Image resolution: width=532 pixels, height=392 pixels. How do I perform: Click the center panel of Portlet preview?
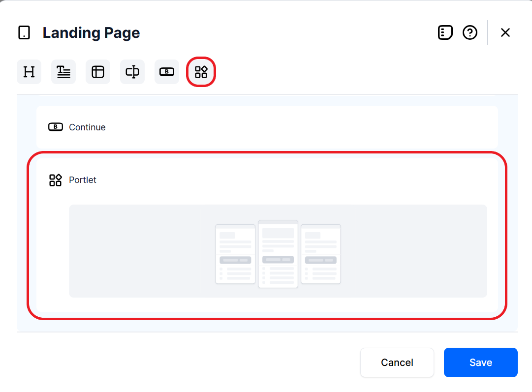coord(278,254)
